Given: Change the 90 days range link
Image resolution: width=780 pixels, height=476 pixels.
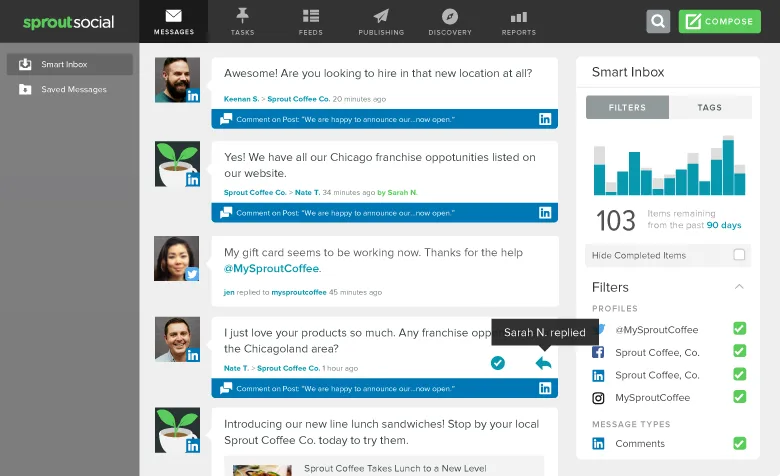Looking at the screenshot, I should 724,225.
